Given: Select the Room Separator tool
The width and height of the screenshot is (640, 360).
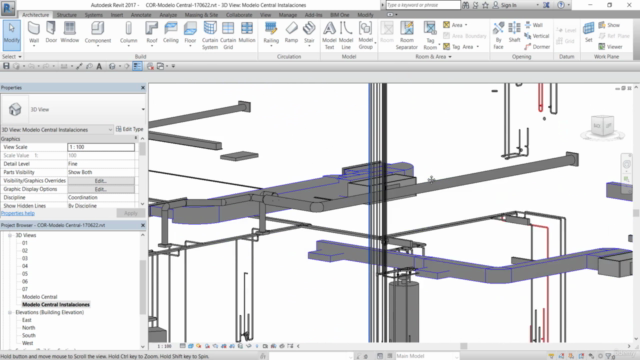Looking at the screenshot, I should point(407,36).
